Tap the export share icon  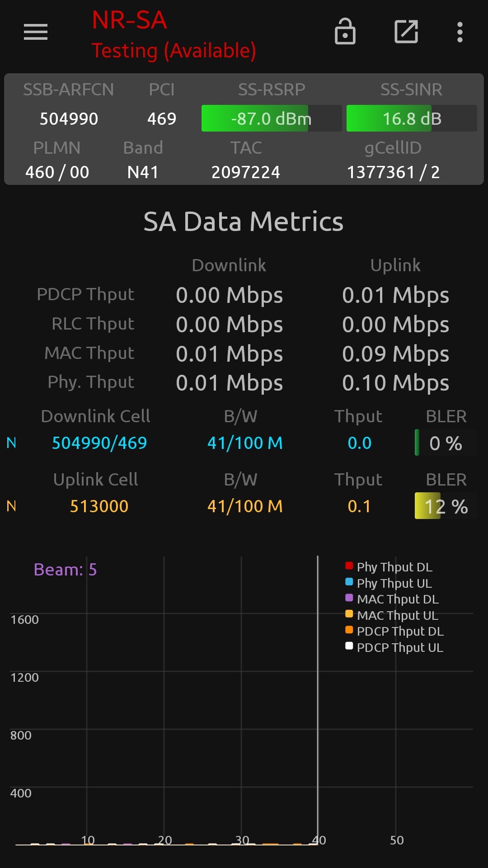[406, 32]
